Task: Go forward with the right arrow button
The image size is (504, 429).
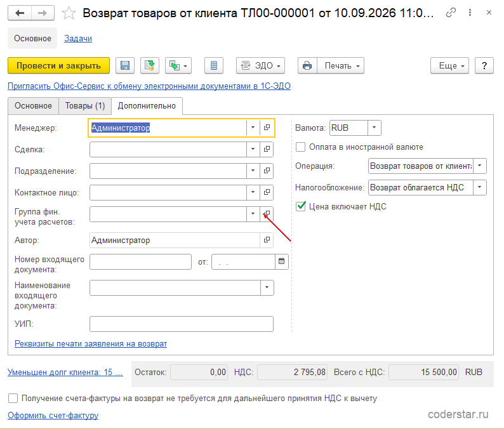Action: click(x=43, y=13)
